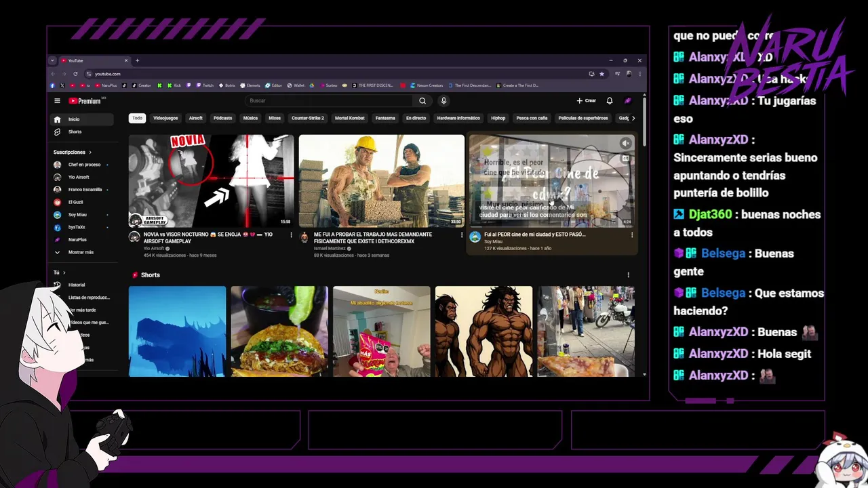Open the Botrix bookmark
The width and height of the screenshot is (868, 488).
click(226, 85)
